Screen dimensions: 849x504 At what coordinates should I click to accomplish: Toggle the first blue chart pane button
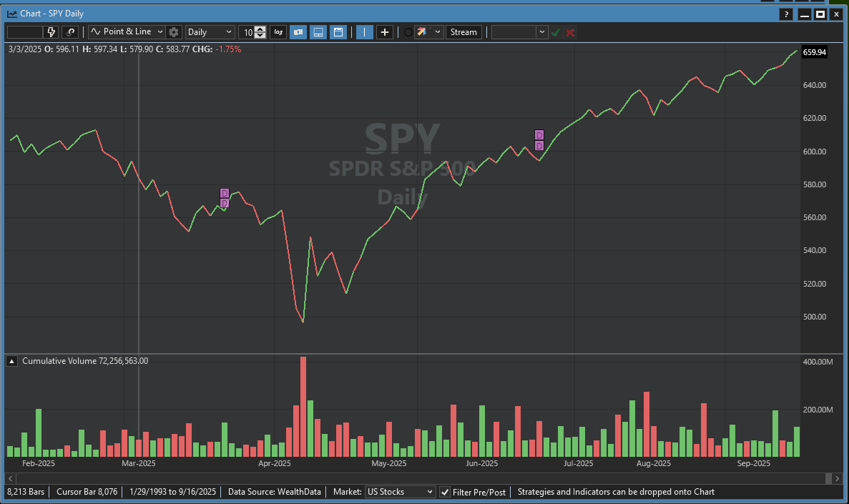[x=298, y=32]
